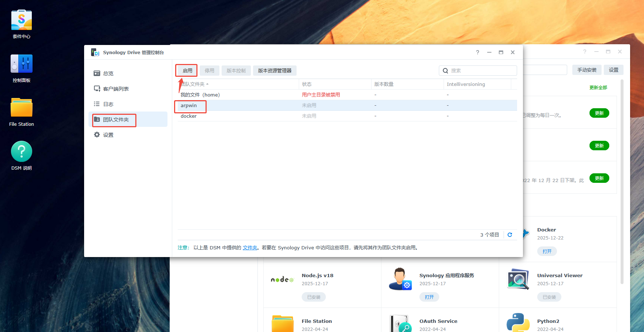Open 版本资源管理器
The image size is (644, 332).
pos(275,71)
